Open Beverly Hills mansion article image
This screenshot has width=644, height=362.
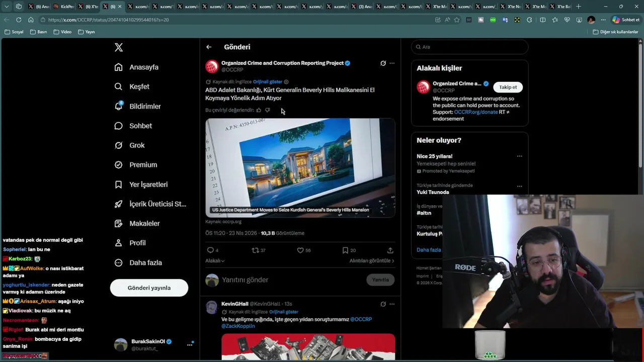tap(300, 167)
